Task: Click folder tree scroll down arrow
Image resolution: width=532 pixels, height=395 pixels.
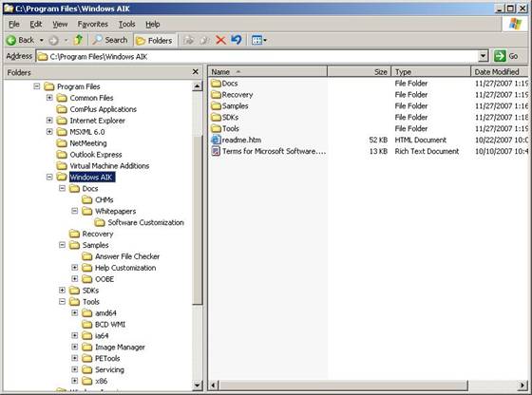Action: point(198,386)
